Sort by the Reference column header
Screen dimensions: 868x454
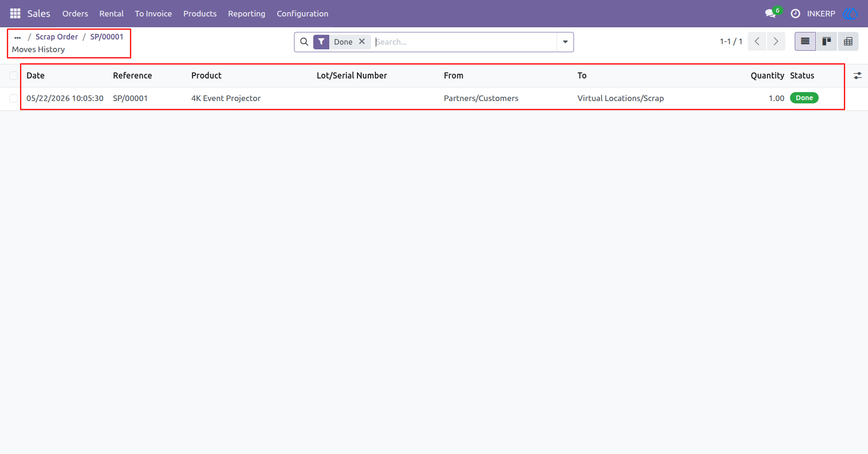click(x=132, y=76)
